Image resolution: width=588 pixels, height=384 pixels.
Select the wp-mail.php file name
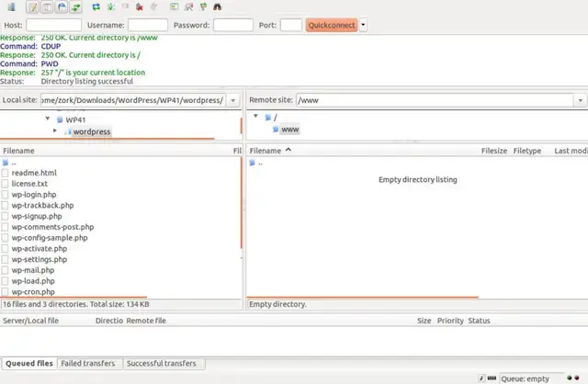pos(33,270)
